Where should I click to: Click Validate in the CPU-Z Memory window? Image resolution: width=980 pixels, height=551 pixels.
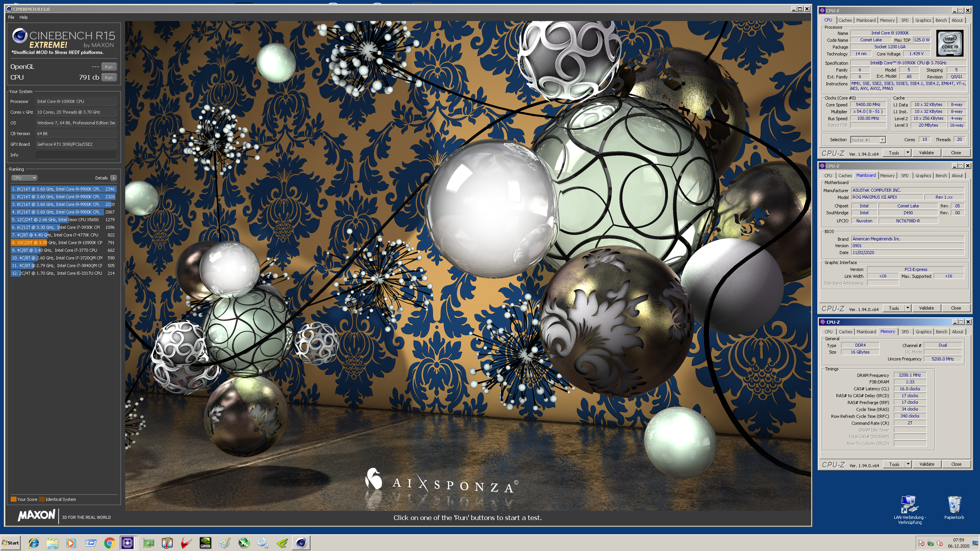927,464
